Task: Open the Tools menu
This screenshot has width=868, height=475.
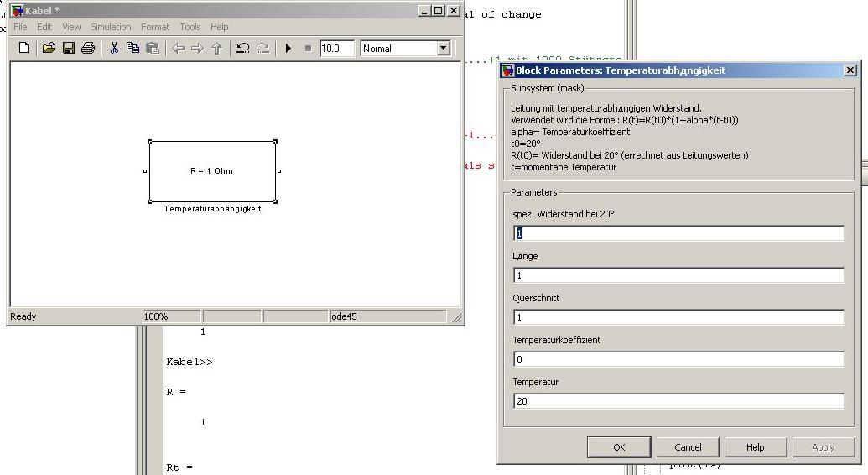Action: 190,27
